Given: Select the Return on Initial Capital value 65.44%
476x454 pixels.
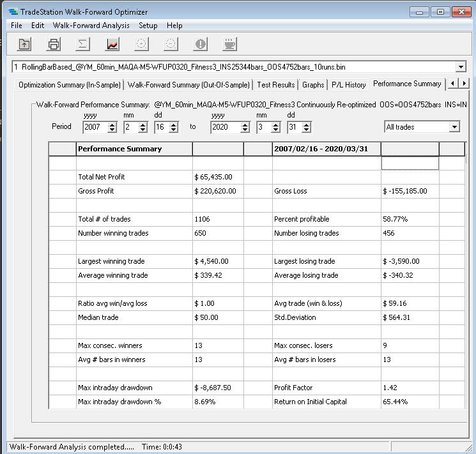Looking at the screenshot, I should pyautogui.click(x=410, y=402).
